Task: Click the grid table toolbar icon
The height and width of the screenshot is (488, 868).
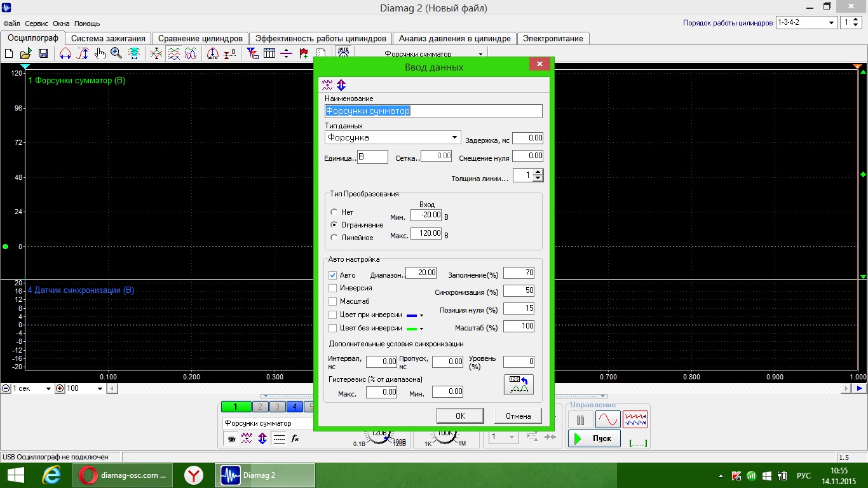Action: (x=269, y=54)
